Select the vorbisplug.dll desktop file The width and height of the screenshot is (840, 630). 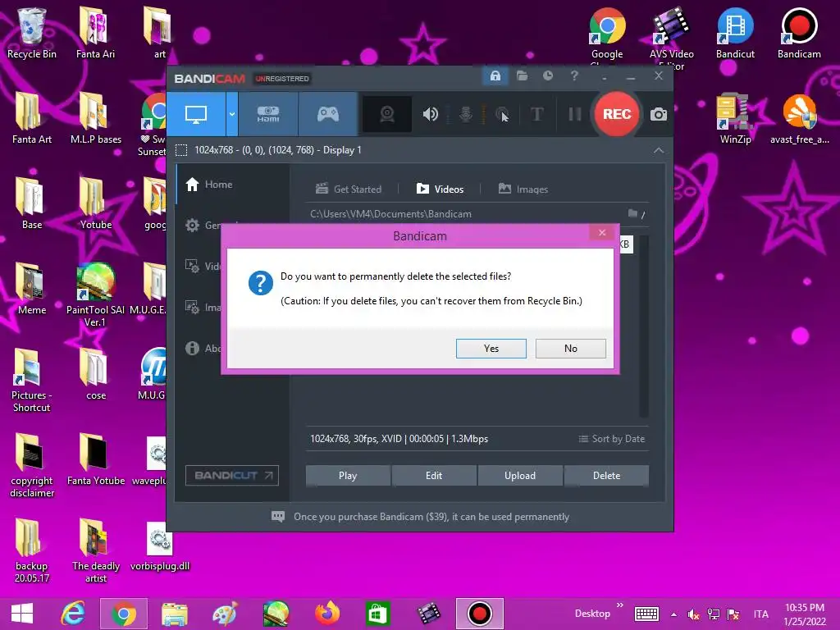tap(160, 546)
